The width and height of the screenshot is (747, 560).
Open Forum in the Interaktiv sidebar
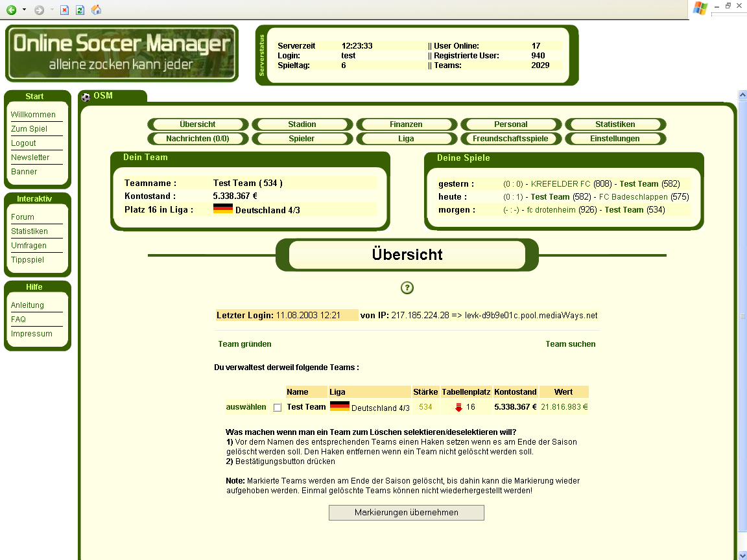point(23,217)
